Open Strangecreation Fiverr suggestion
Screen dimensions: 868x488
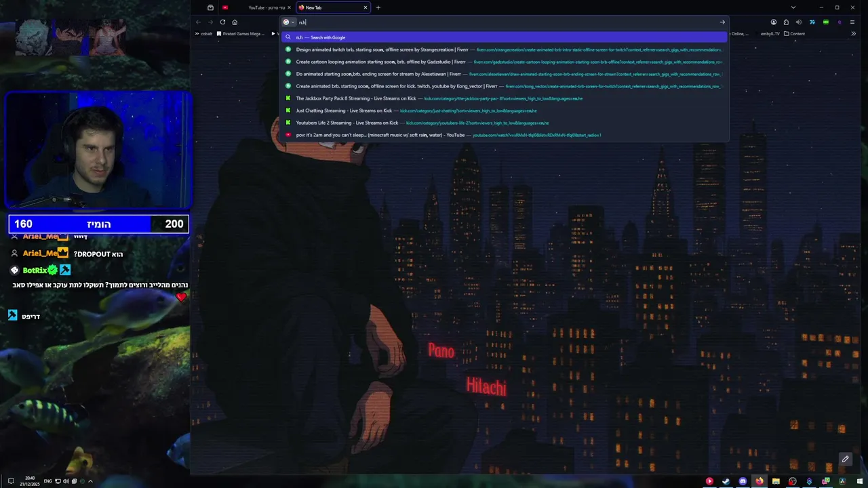pyautogui.click(x=505, y=49)
